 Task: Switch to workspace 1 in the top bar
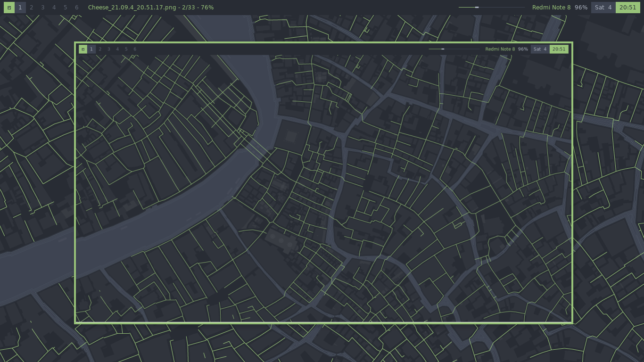[20, 8]
